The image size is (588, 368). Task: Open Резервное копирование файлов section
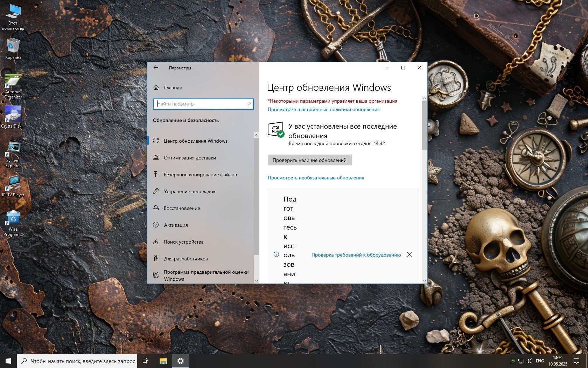point(200,175)
